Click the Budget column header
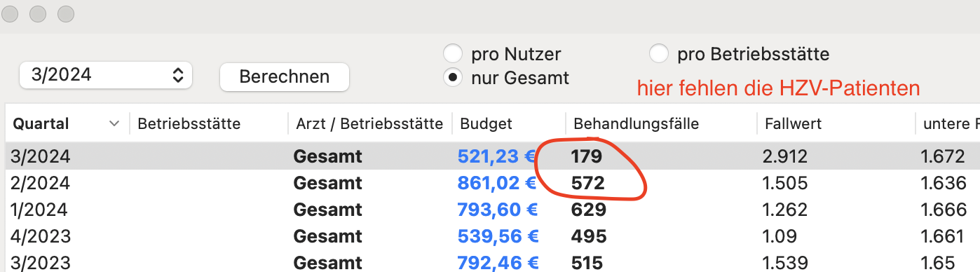This screenshot has width=980, height=272. [486, 124]
